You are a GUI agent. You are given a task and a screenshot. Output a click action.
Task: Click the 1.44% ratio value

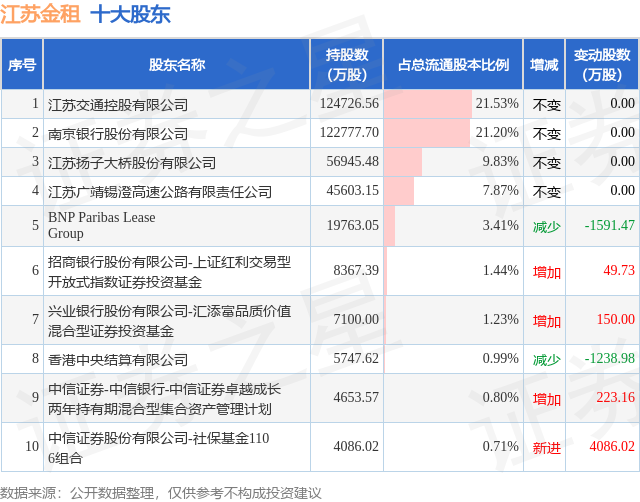point(500,270)
